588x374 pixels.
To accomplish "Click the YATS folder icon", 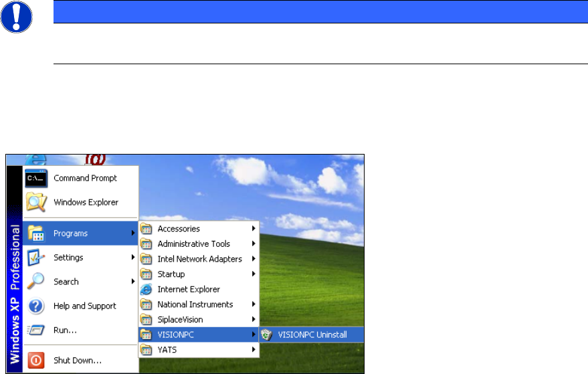I will [x=146, y=350].
